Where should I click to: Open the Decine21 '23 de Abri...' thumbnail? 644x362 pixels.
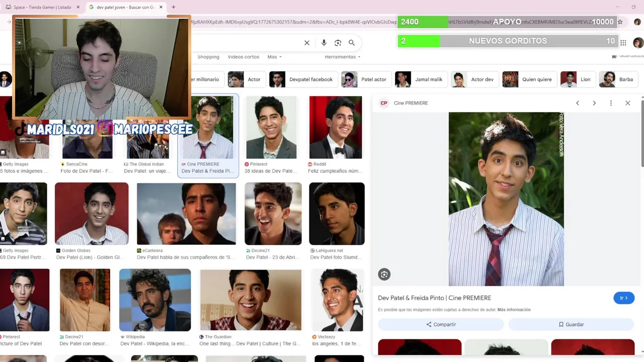273,214
